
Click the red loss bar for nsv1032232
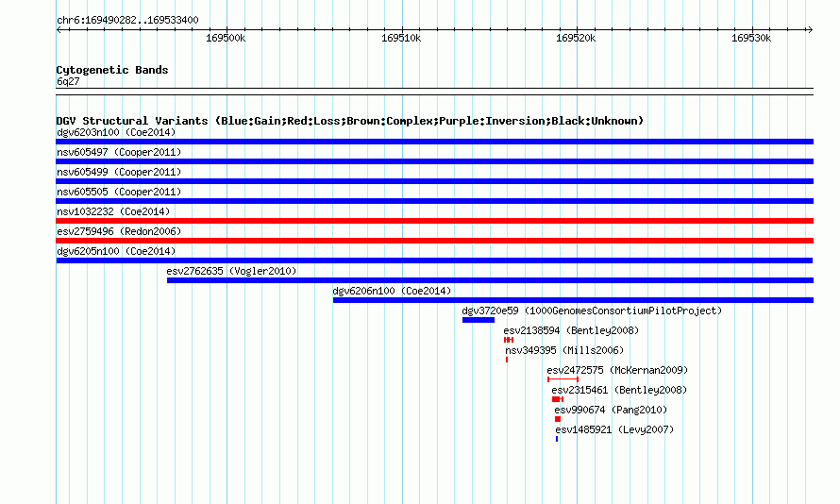(x=434, y=221)
